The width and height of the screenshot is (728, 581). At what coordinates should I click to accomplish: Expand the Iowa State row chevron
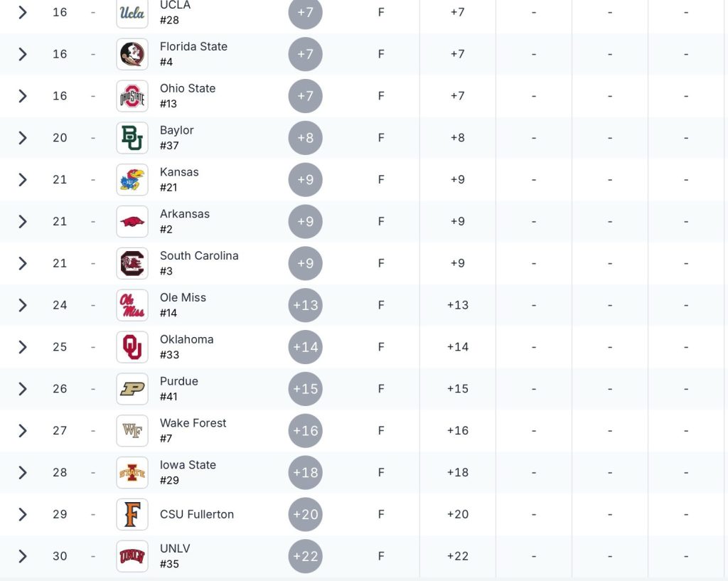[x=23, y=473]
